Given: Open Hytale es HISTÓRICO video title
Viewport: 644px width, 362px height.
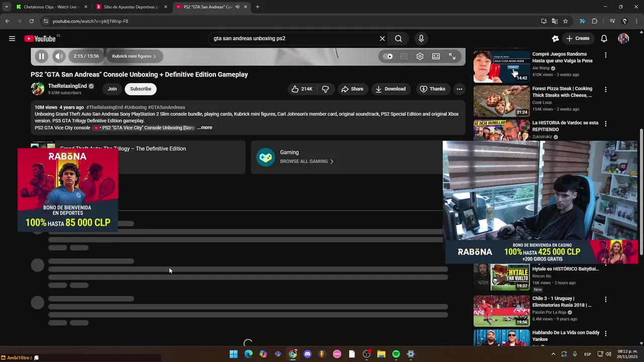Looking at the screenshot, I should point(566,269).
